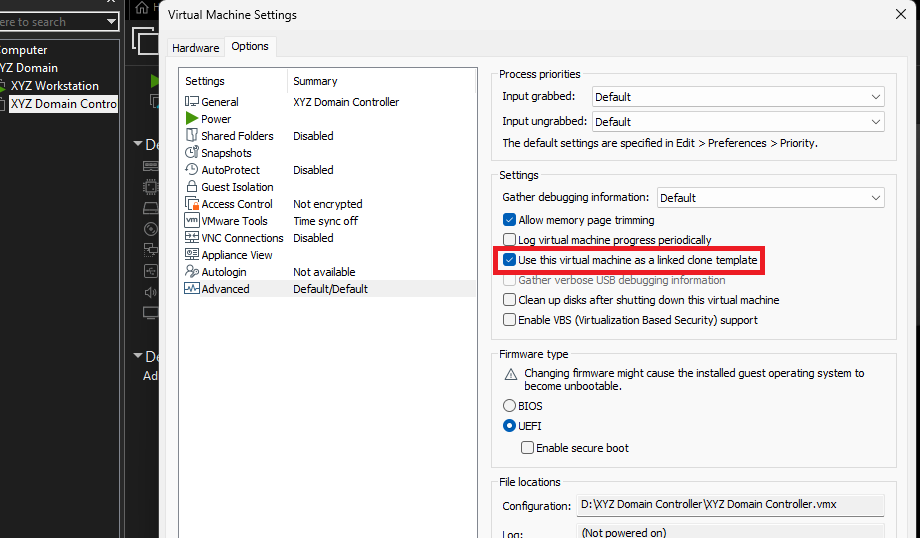Check Enable secure boot
The image size is (920, 538).
tap(527, 448)
